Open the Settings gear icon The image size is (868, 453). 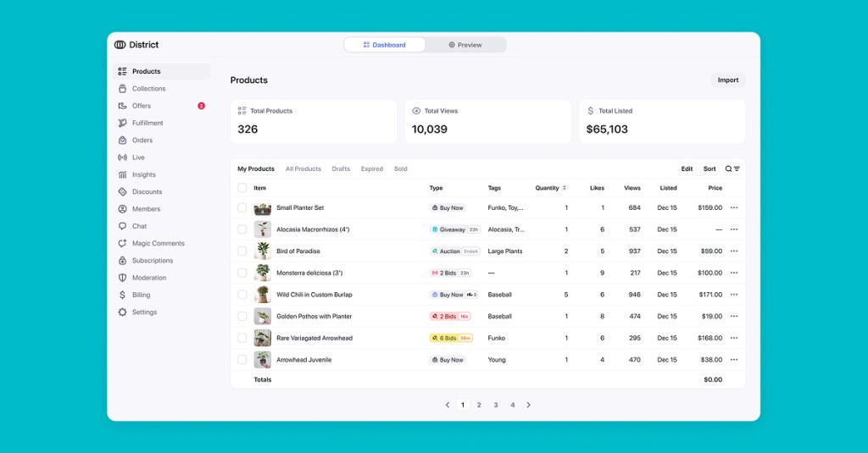(x=122, y=312)
